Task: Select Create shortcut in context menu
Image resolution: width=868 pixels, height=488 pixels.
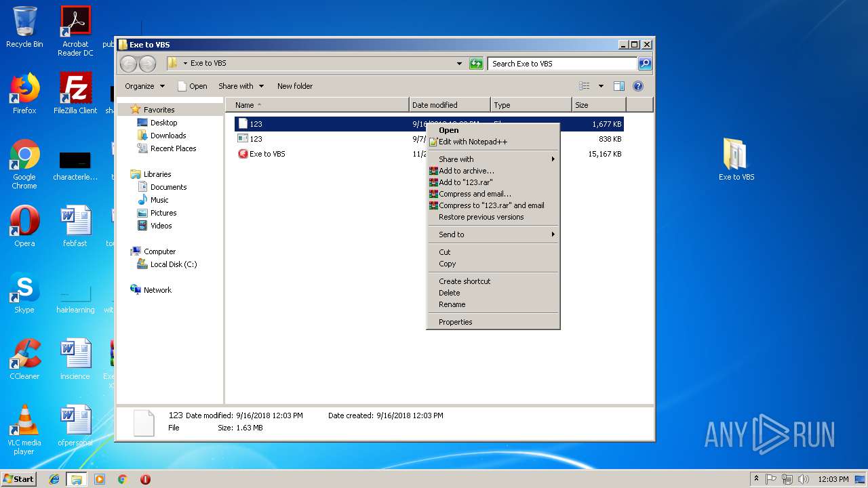Action: (493, 281)
